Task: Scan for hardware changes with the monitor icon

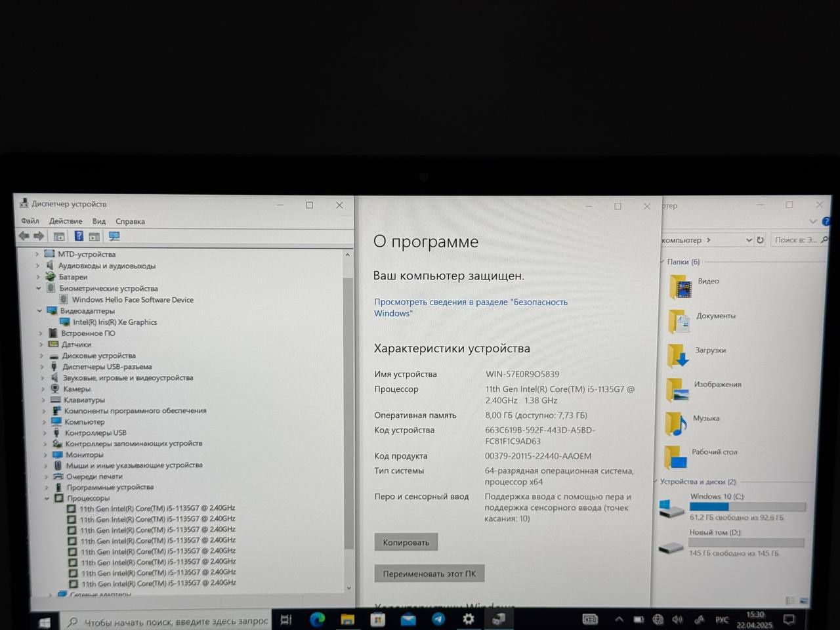Action: coord(114,236)
